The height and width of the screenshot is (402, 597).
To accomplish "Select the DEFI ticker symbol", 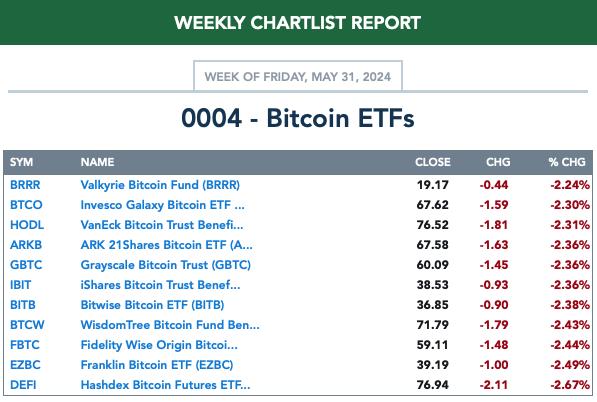I will point(23,385).
